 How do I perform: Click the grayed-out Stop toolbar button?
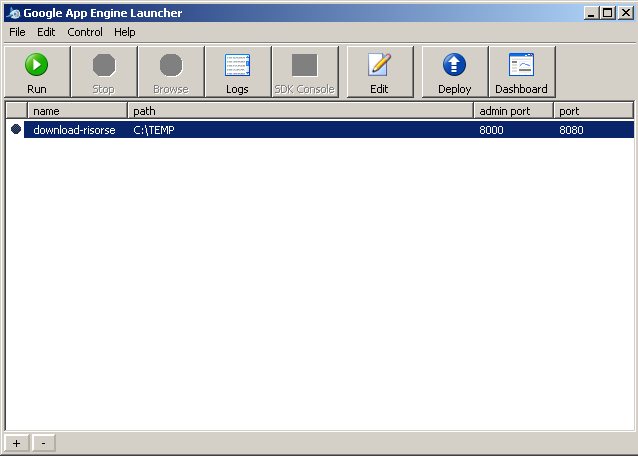(104, 72)
